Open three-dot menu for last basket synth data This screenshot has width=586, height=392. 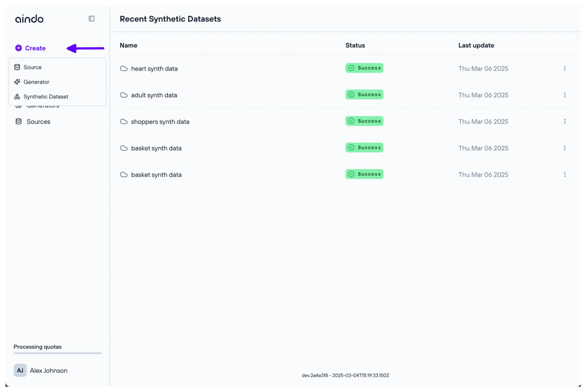click(x=565, y=175)
